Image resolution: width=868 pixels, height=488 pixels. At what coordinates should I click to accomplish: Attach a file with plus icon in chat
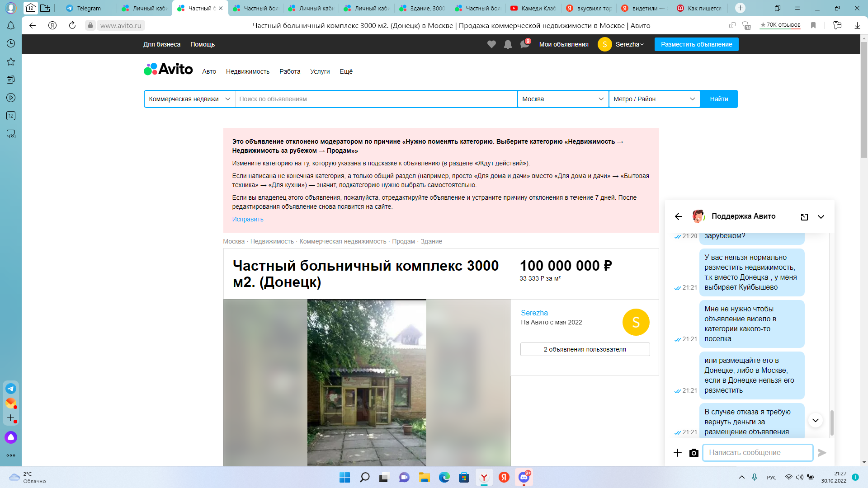click(x=677, y=453)
